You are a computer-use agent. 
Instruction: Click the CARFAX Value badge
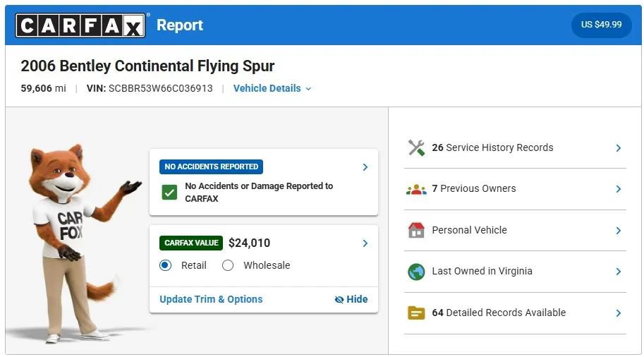(x=191, y=243)
